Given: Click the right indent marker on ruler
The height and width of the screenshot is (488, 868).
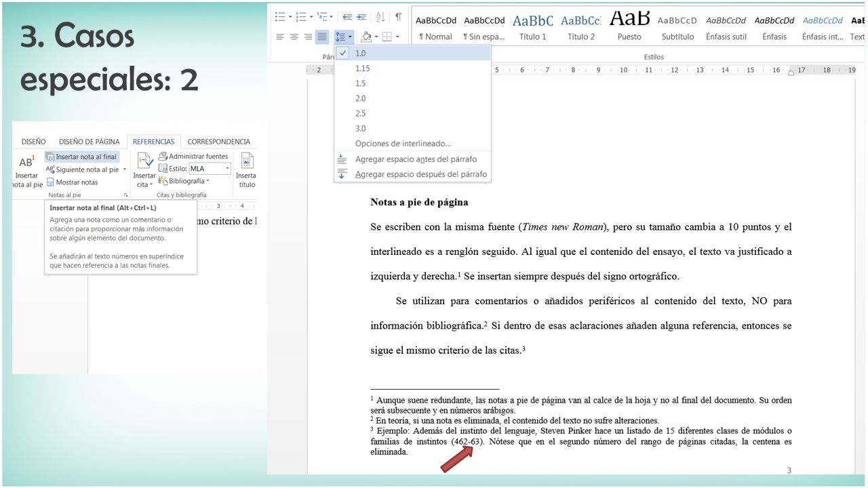Looking at the screenshot, I should point(791,72).
